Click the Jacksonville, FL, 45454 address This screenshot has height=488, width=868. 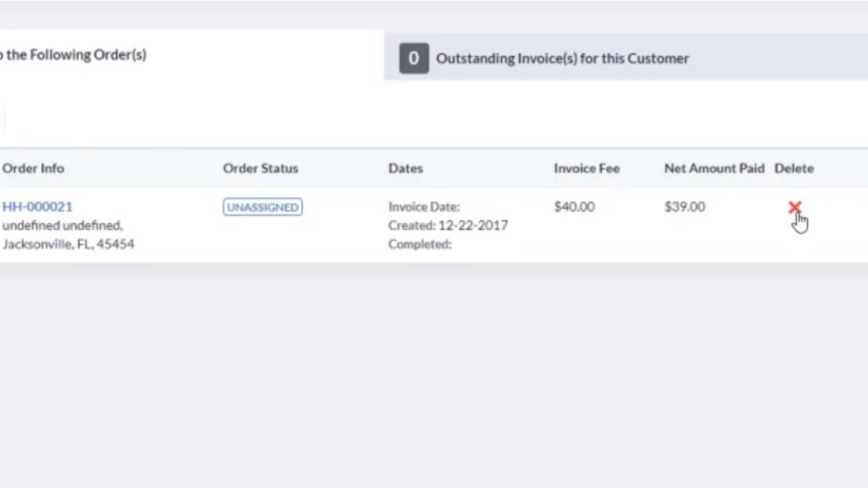click(x=68, y=244)
